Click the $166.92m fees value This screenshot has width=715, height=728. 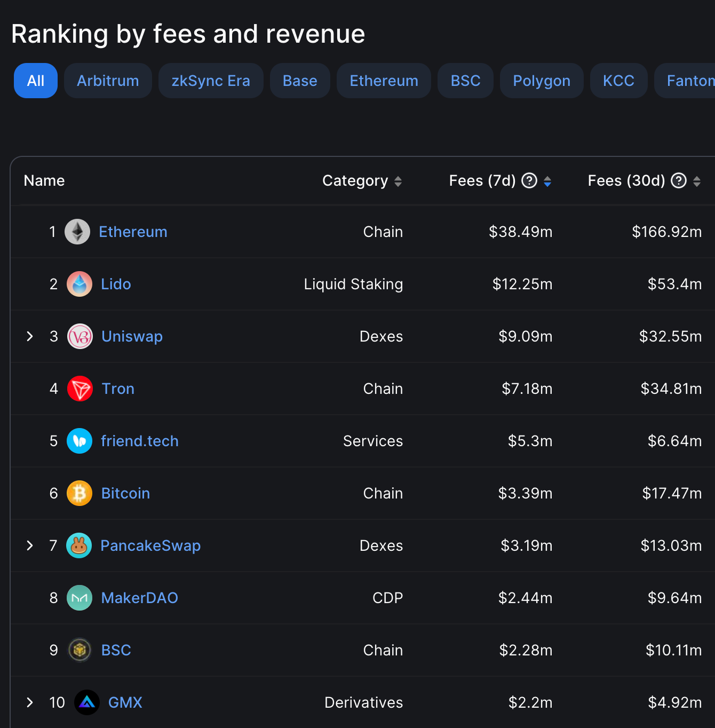click(x=667, y=232)
